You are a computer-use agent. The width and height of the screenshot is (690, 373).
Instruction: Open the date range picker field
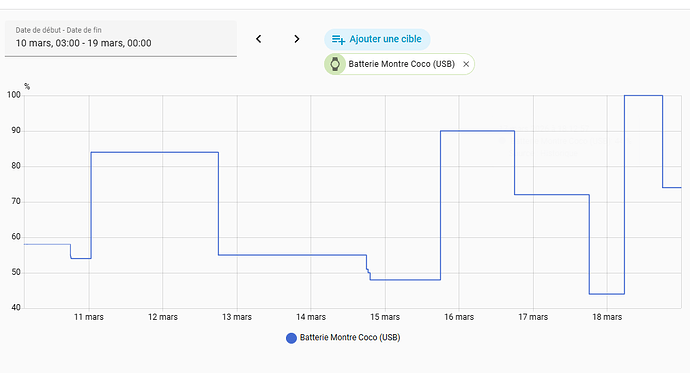click(121, 39)
